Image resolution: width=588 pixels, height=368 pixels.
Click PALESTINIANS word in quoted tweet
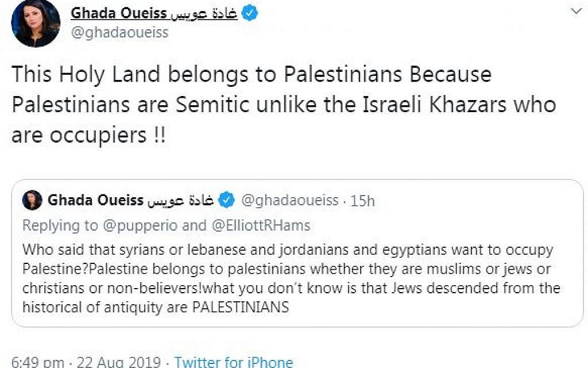tap(241, 307)
